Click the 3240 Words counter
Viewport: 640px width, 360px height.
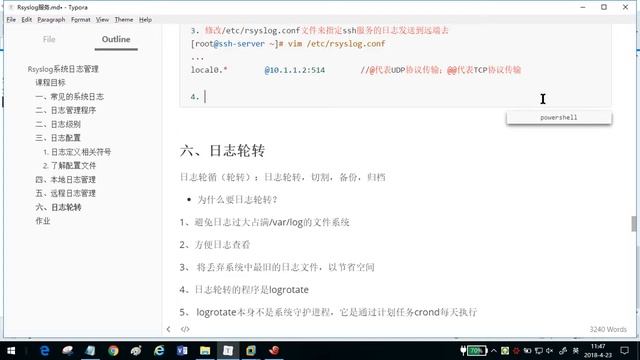pyautogui.click(x=608, y=329)
